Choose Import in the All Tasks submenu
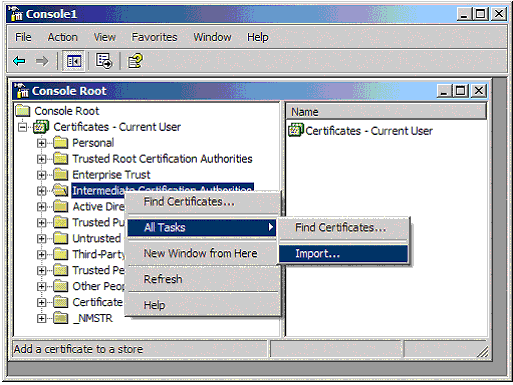Viewport: 513px width, 385px height. (343, 254)
